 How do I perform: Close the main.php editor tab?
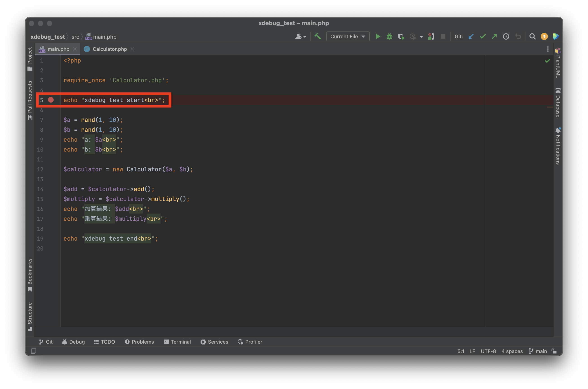75,49
